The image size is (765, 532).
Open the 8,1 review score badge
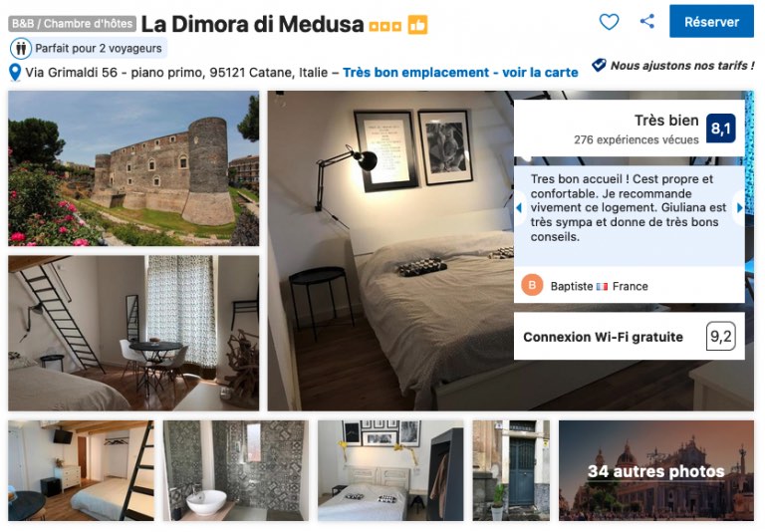(720, 129)
